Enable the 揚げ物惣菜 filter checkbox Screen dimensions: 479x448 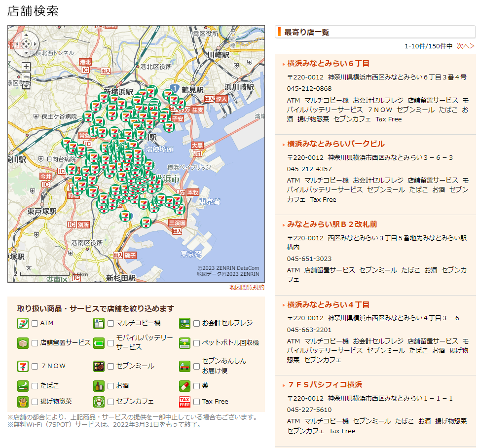35,402
